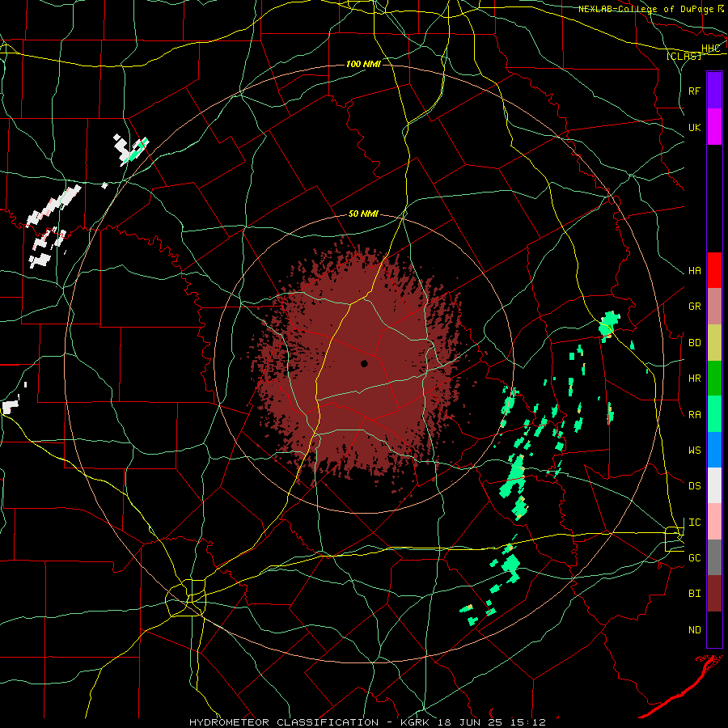Click the "HR" legend label
The height and width of the screenshot is (728, 728).
pos(694,379)
